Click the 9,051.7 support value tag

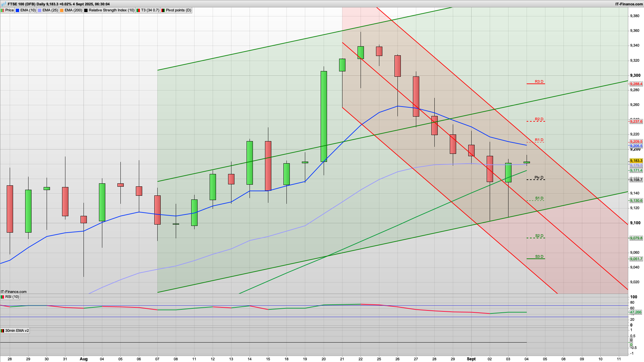pos(636,259)
